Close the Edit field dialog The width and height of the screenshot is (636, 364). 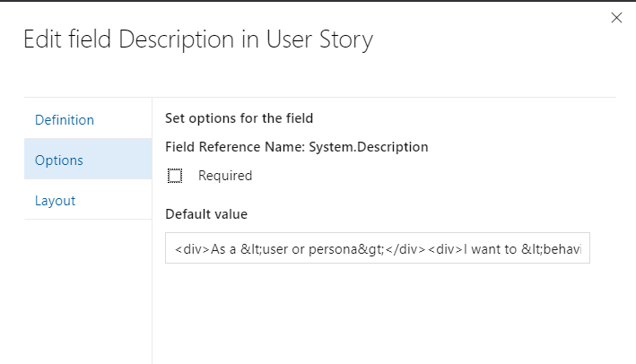click(616, 18)
